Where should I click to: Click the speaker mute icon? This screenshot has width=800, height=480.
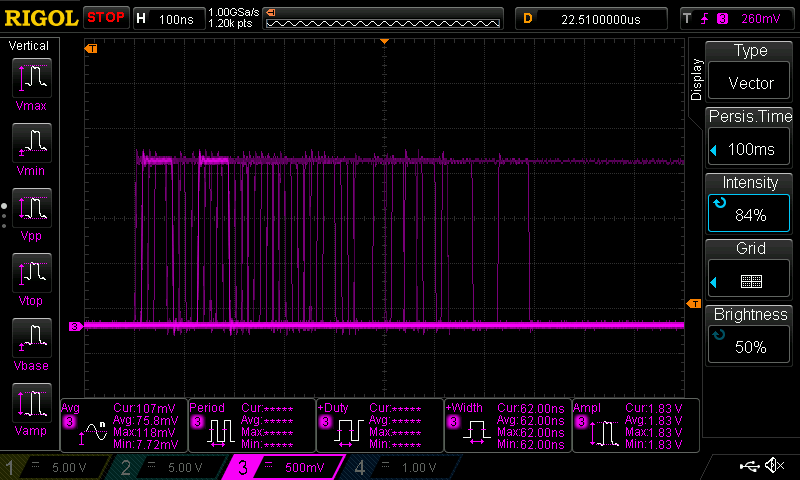pyautogui.click(x=773, y=466)
